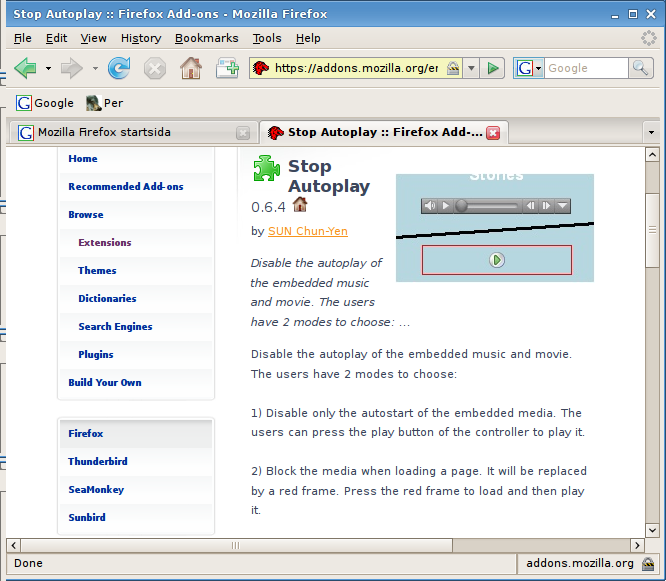Click the grayed forward arrow button
Screen dimensions: 666x581
72,68
